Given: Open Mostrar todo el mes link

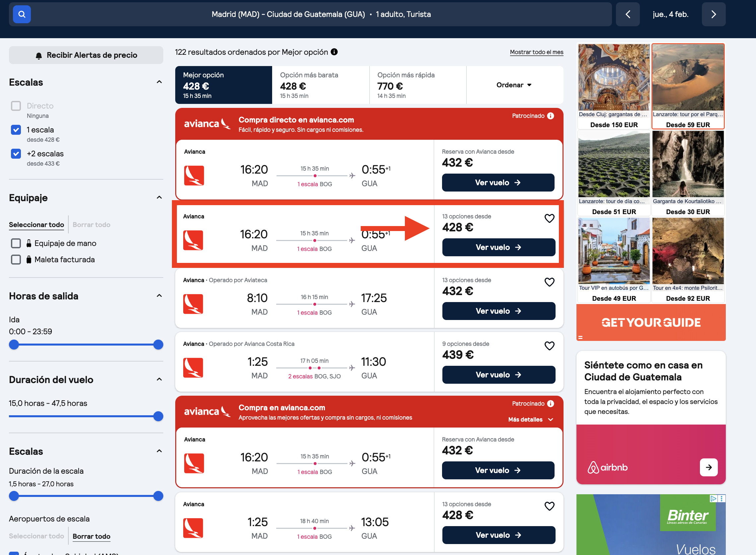Looking at the screenshot, I should (536, 52).
